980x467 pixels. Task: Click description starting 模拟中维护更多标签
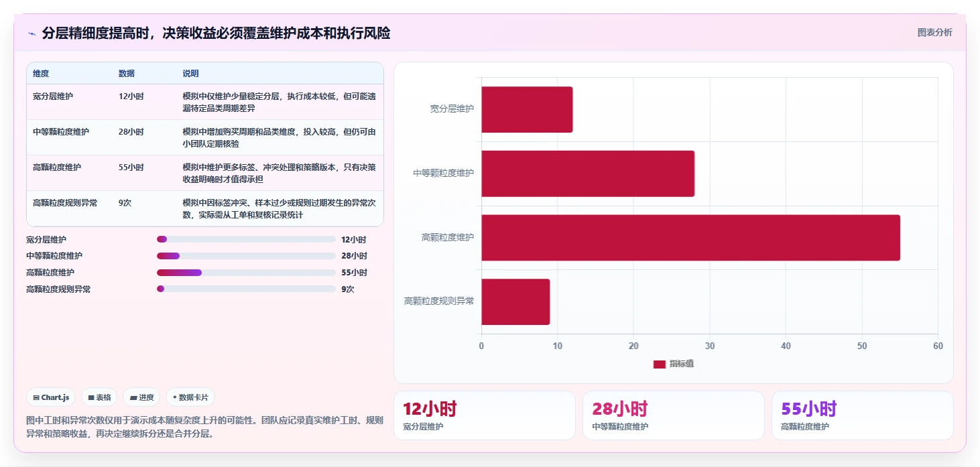(x=280, y=173)
